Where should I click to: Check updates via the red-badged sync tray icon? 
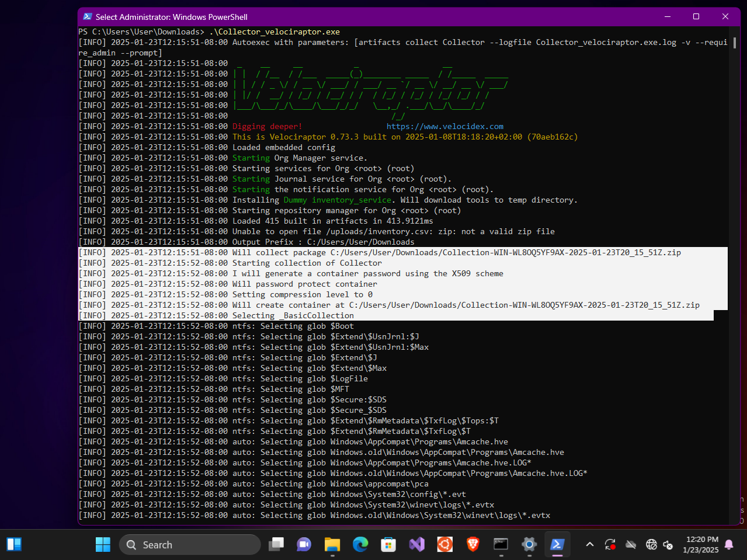pos(610,544)
